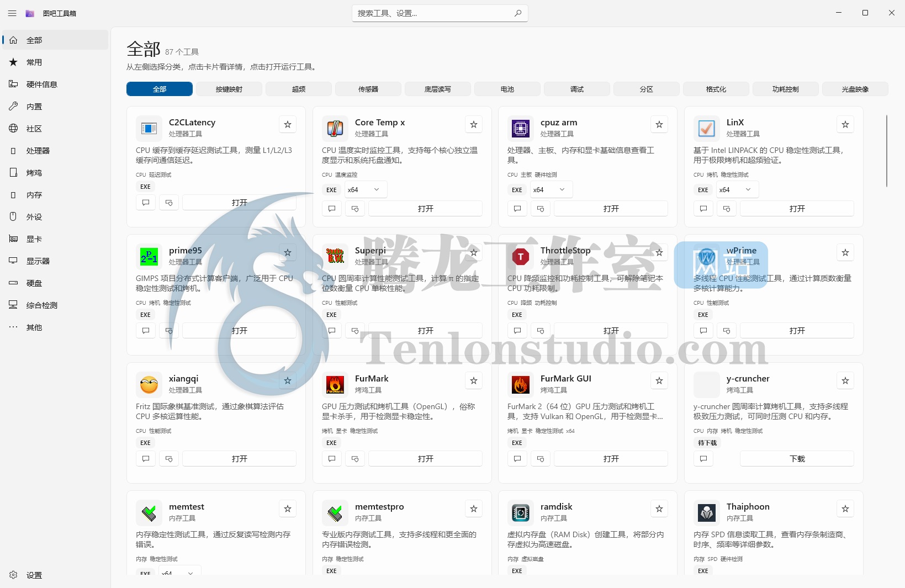Viewport: 905px width, 588px height.
Task: Click the comment icon on C2CLatency card
Action: (x=146, y=203)
